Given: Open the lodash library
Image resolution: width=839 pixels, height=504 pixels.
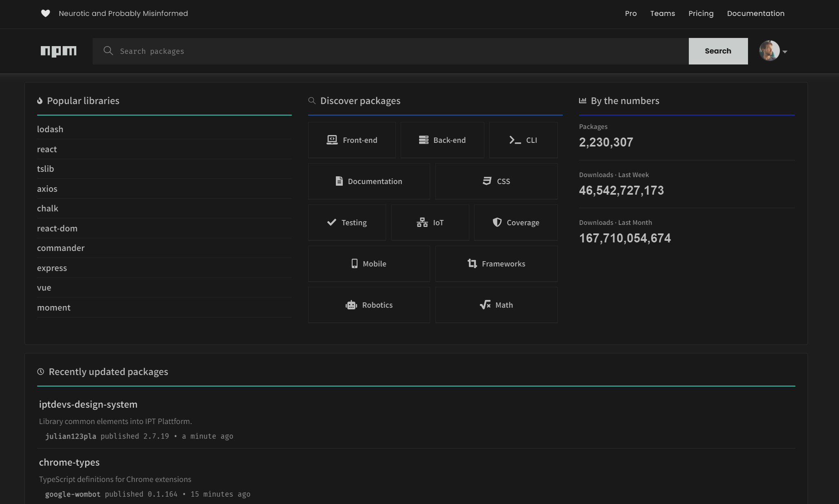Looking at the screenshot, I should pyautogui.click(x=50, y=129).
